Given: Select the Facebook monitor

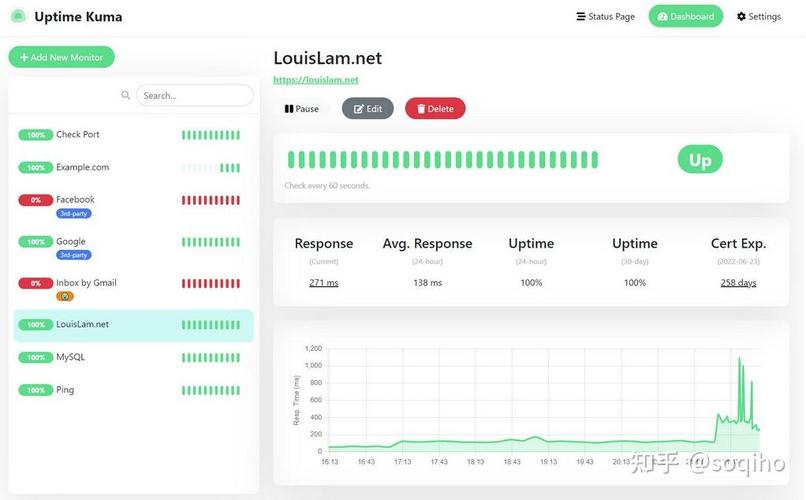Looking at the screenshot, I should pyautogui.click(x=134, y=205).
